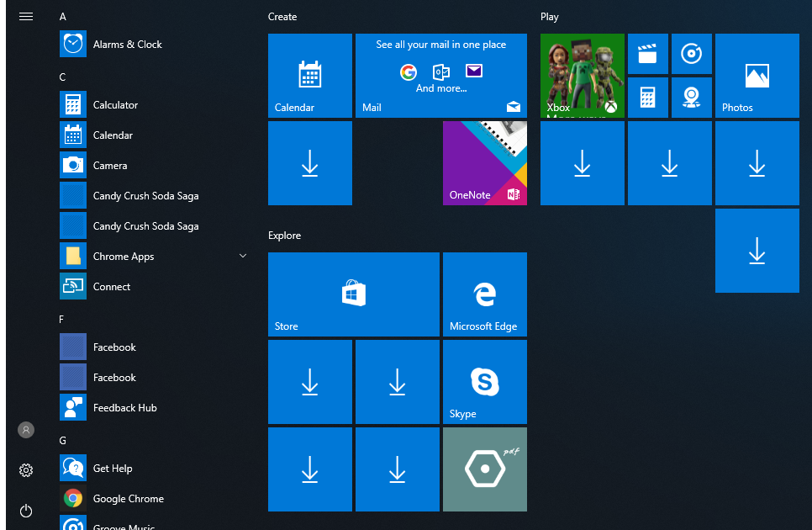Launch Calculator from the app list
The height and width of the screenshot is (530, 812).
(x=115, y=105)
